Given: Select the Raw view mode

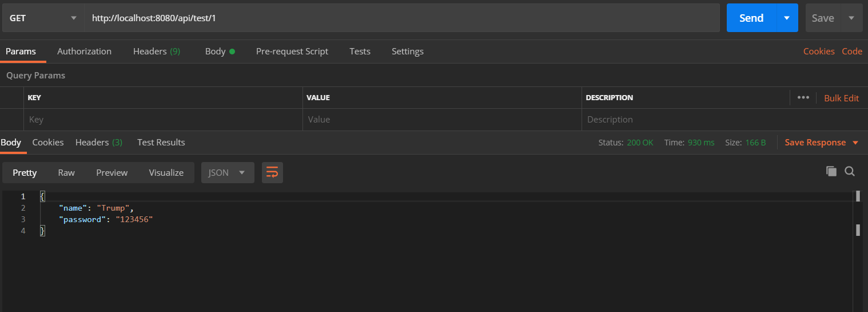Looking at the screenshot, I should 66,172.
